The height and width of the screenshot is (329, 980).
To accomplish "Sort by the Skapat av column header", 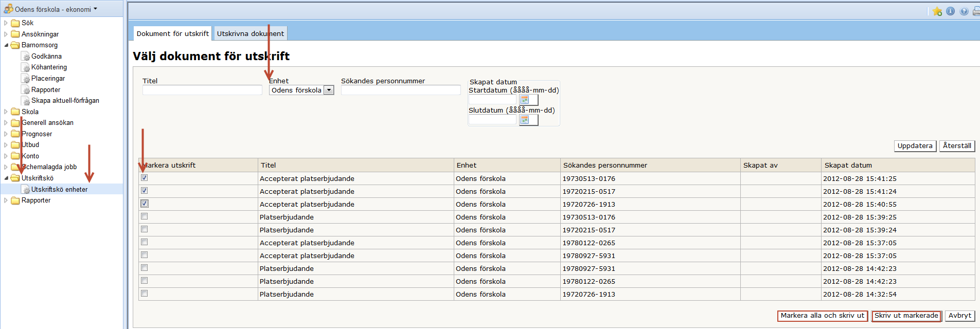I will click(x=760, y=166).
